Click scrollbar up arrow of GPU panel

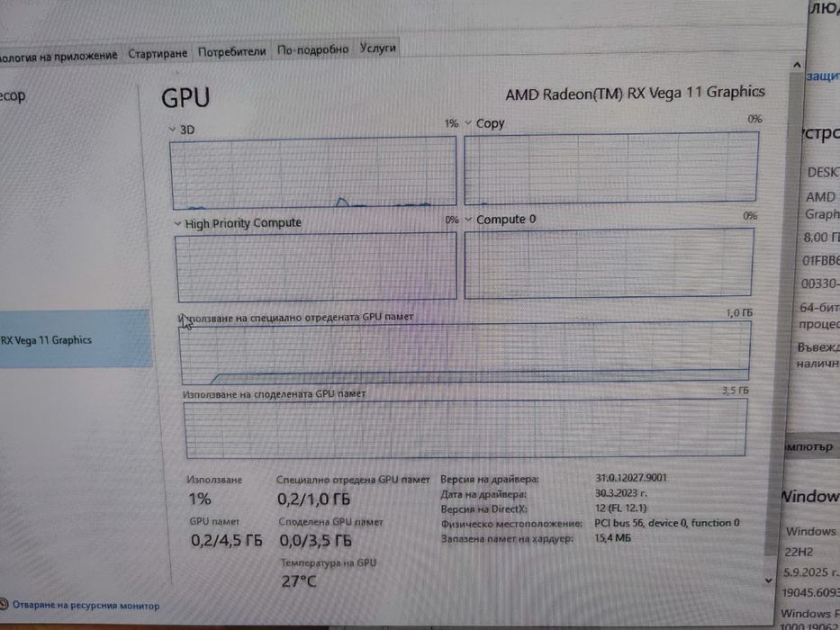click(797, 65)
